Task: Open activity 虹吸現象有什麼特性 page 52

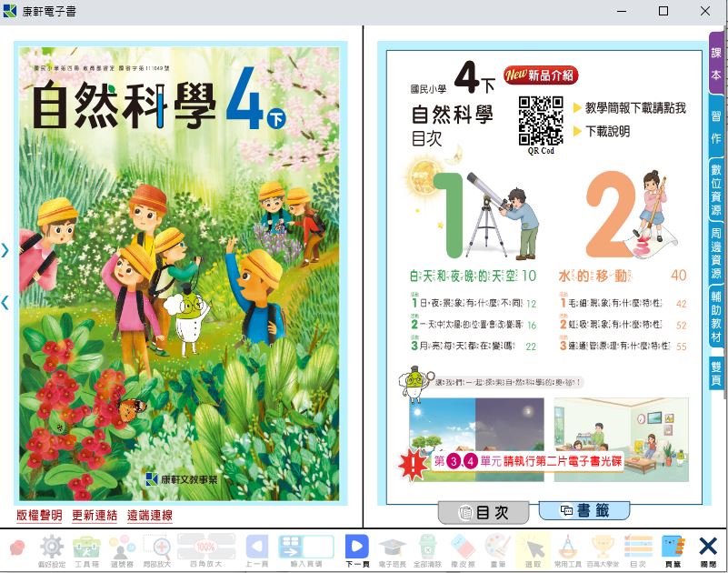Action: click(623, 325)
